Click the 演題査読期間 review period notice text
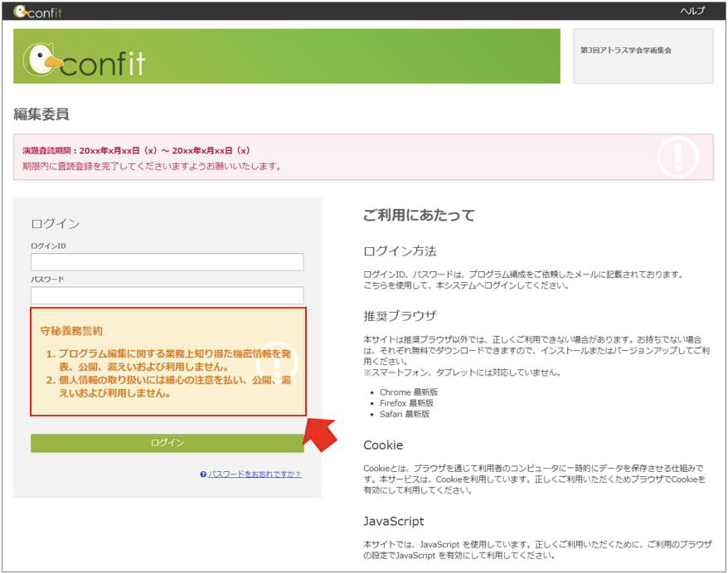The image size is (728, 574). 137,151
